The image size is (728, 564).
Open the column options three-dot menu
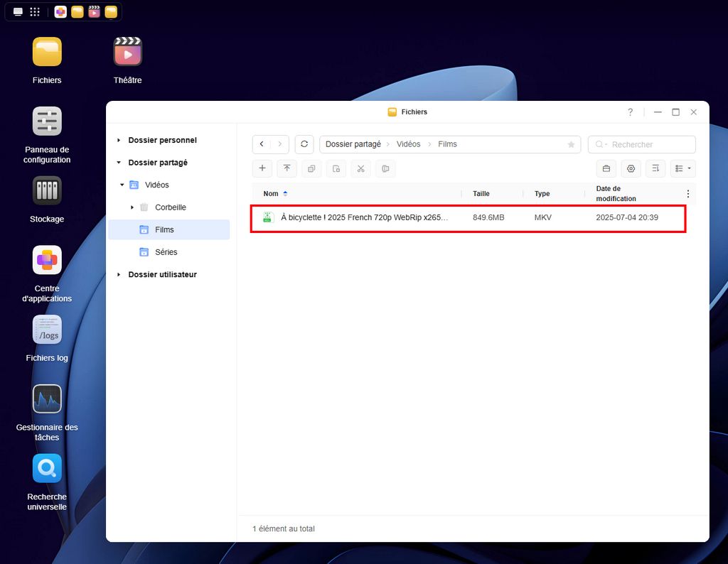click(687, 193)
